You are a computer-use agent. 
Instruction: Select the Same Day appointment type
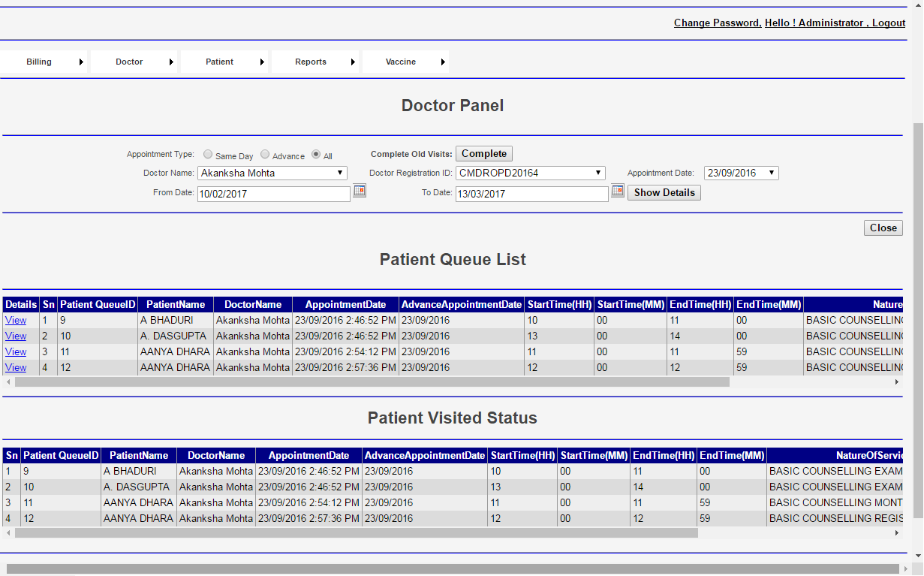(x=208, y=154)
